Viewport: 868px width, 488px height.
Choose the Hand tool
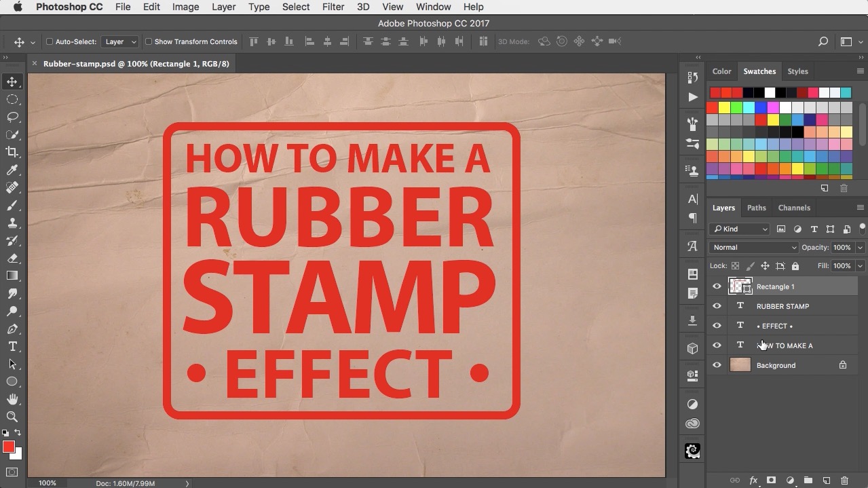pyautogui.click(x=12, y=399)
